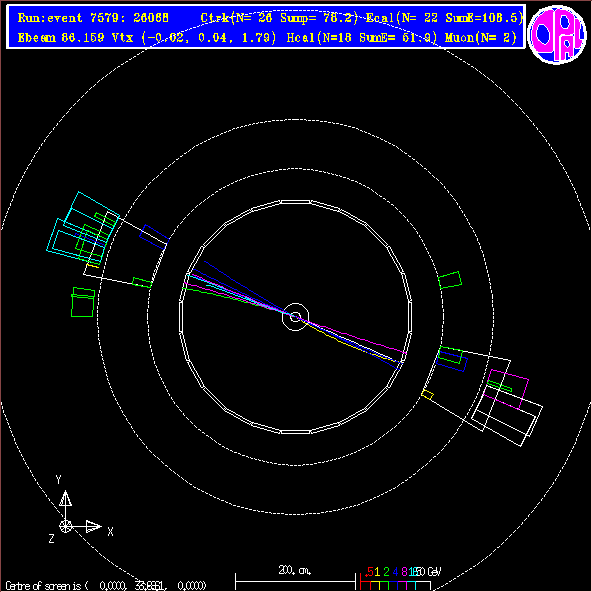This screenshot has height=592, width=592.
Task: Select the small yellow cluster box
Action: click(x=427, y=395)
